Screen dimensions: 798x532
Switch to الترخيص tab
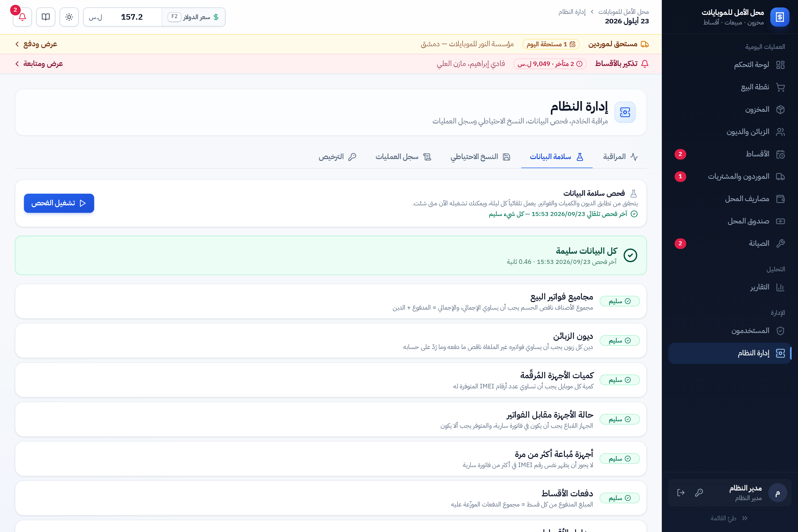(337, 157)
